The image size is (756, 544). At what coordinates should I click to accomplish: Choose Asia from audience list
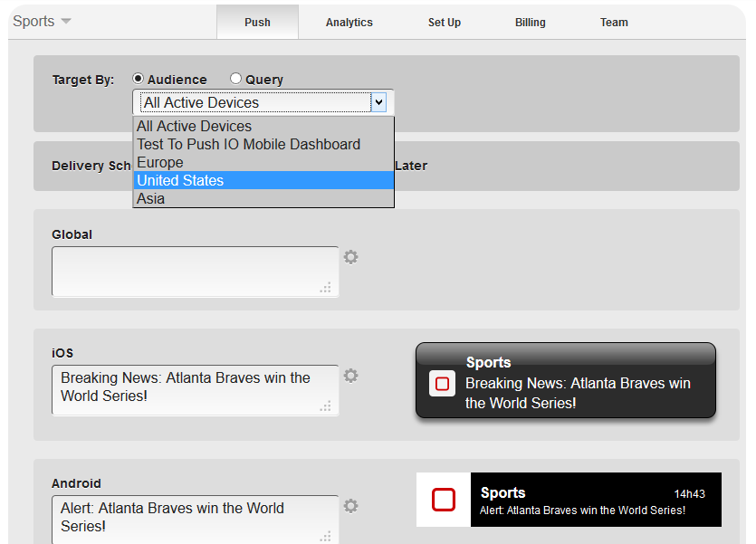tap(263, 198)
